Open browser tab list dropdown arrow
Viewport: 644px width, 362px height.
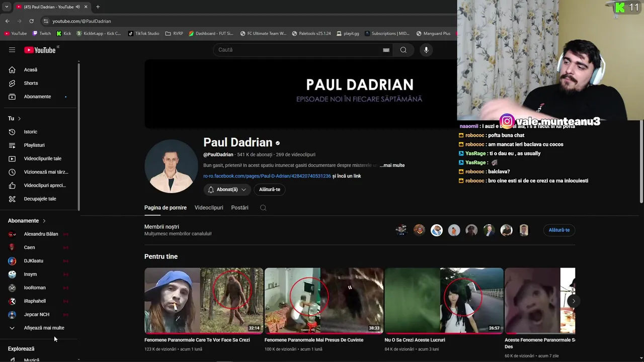(x=7, y=7)
